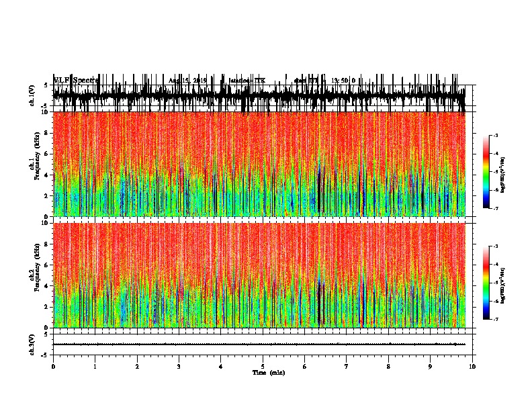Click the ch.1 spectrogram panel
Image resolution: width=532 pixels, height=411 pixels.
click(x=259, y=164)
